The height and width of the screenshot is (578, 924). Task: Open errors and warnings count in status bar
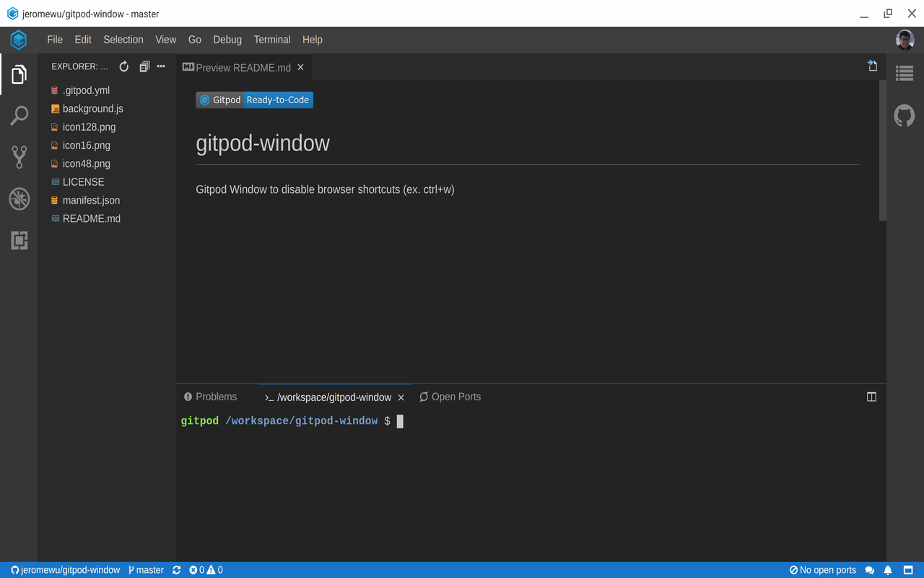coord(206,570)
